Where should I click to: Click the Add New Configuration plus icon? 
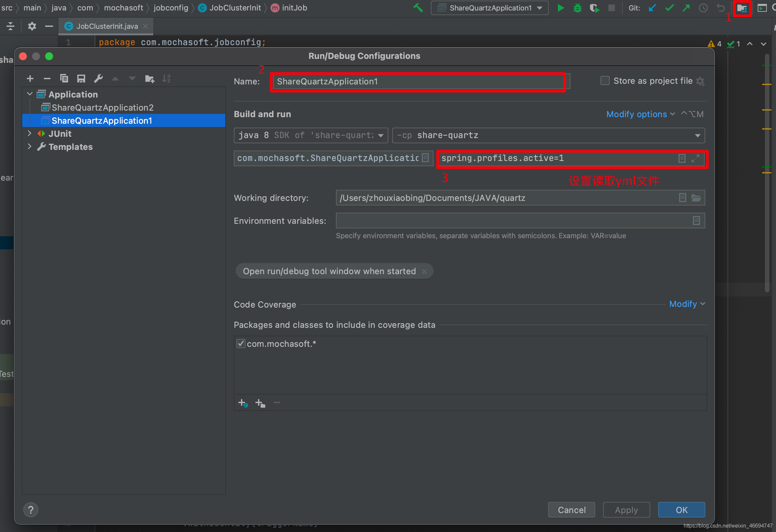[30, 79]
